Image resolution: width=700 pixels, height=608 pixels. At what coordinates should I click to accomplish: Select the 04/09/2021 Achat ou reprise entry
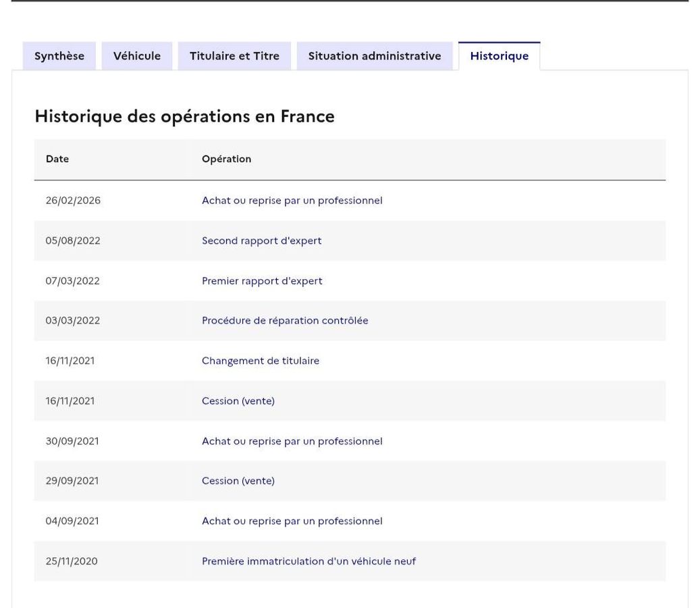pos(292,522)
